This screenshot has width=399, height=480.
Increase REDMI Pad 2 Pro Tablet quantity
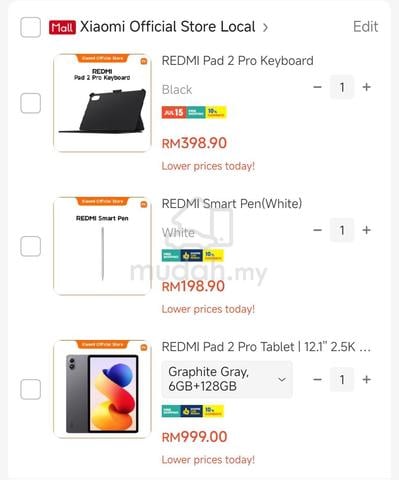click(366, 380)
